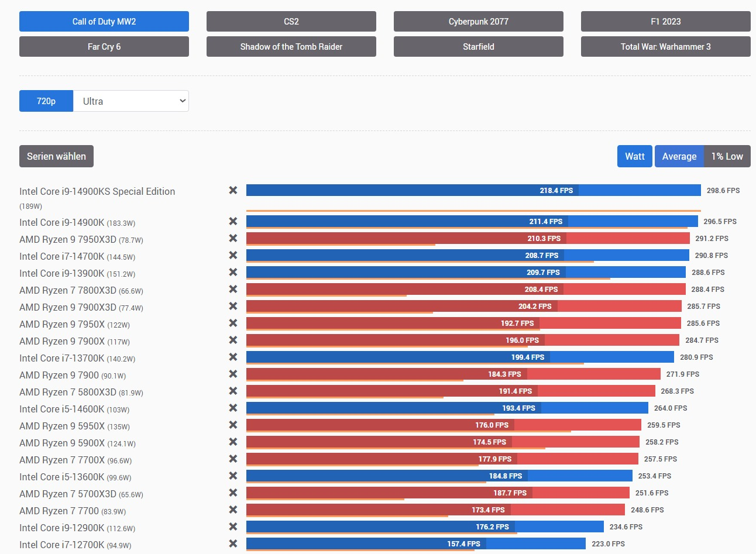Remove AMD Ryzen 9 5950X from chart
This screenshot has height=554, width=756.
coord(233,425)
